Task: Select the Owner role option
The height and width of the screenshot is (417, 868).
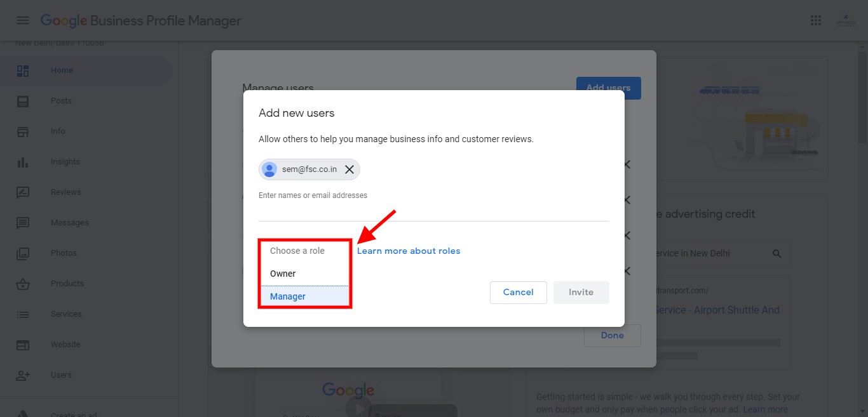Action: point(283,274)
